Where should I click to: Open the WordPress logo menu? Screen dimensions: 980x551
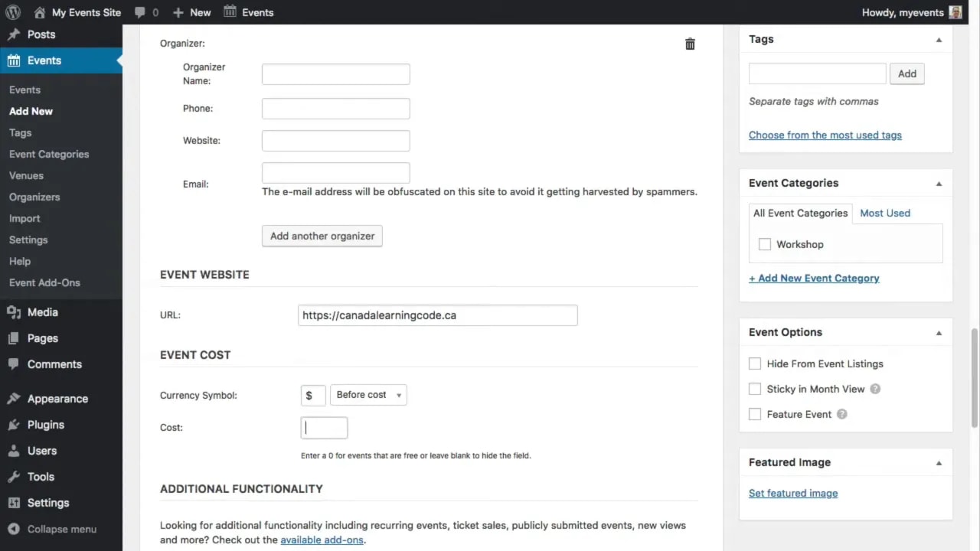(x=13, y=12)
